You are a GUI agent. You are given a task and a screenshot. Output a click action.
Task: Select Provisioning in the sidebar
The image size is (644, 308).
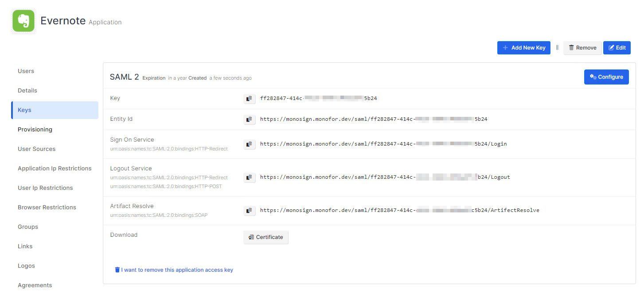tap(35, 130)
